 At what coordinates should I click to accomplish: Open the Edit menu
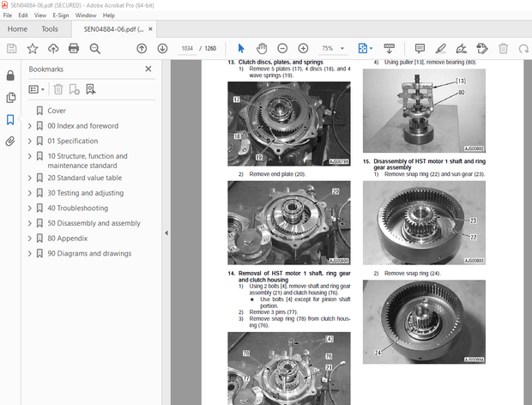(x=23, y=15)
